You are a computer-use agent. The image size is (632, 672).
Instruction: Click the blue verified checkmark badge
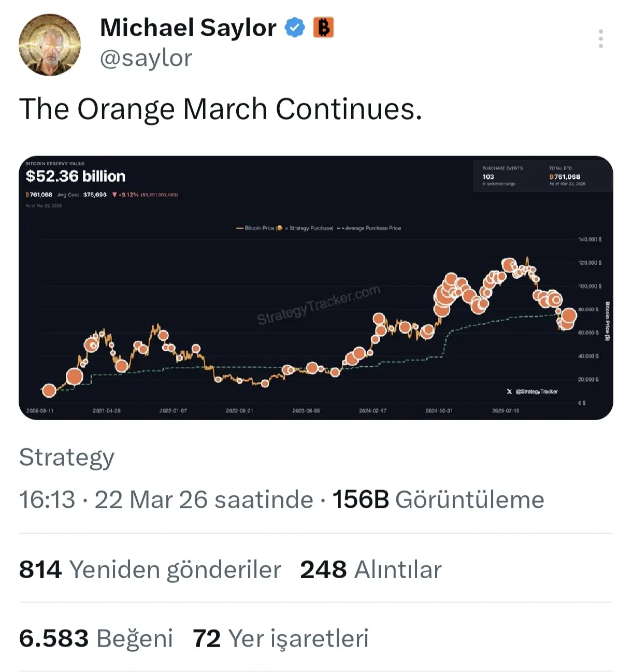click(295, 27)
